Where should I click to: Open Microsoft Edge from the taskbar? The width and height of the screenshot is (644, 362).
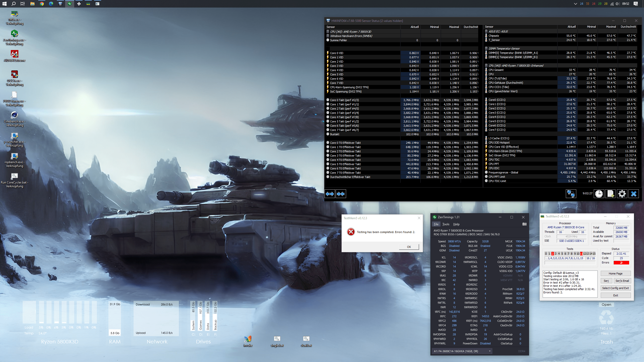tap(51, 4)
